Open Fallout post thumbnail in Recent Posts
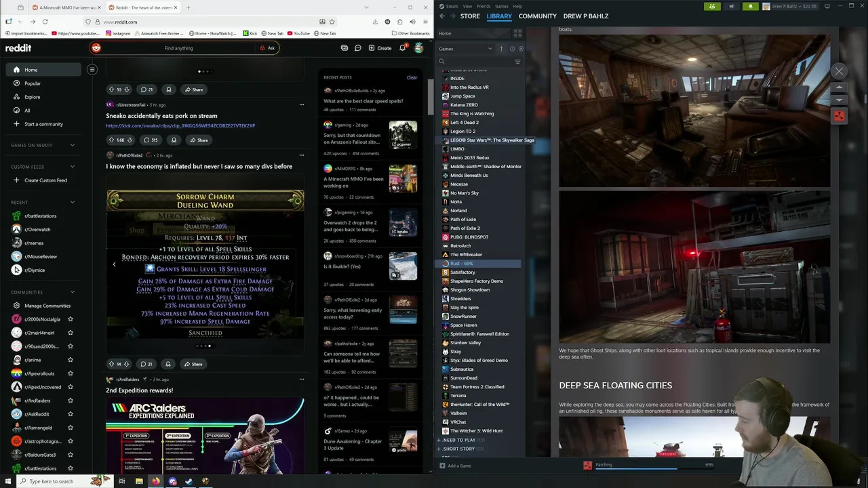The height and width of the screenshot is (488, 868). click(403, 134)
